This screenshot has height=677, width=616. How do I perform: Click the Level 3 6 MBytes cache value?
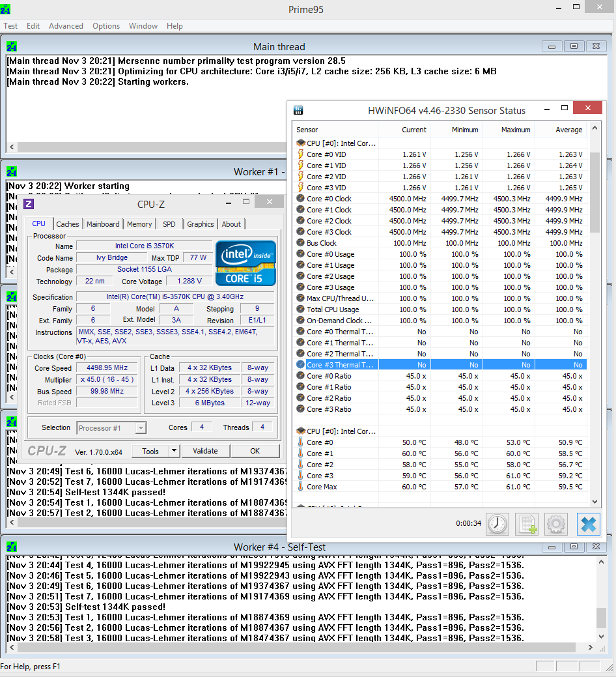[210, 403]
